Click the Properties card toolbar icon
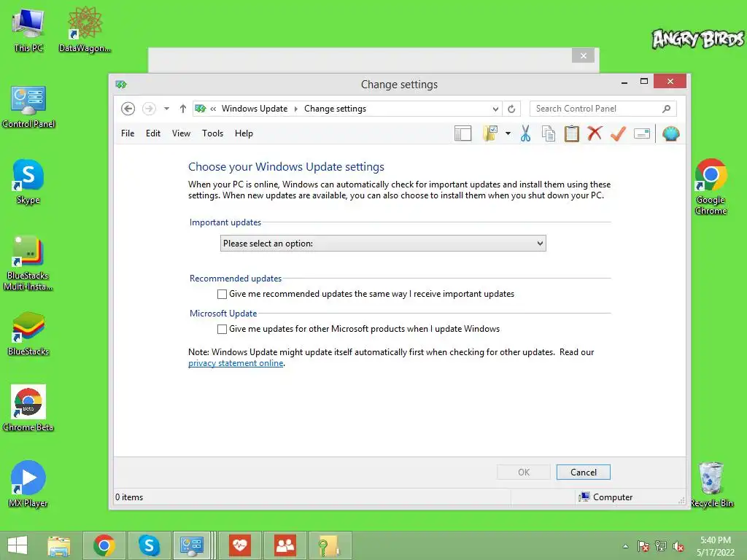Image resolution: width=747 pixels, height=560 pixels. (x=642, y=134)
